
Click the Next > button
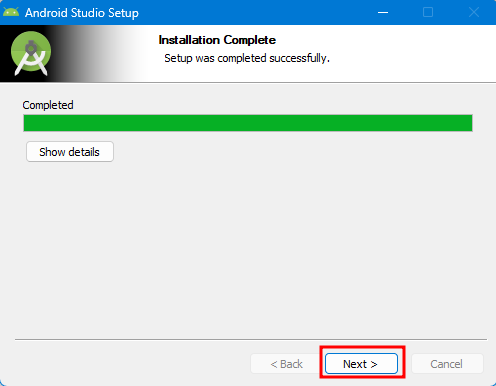coord(361,364)
